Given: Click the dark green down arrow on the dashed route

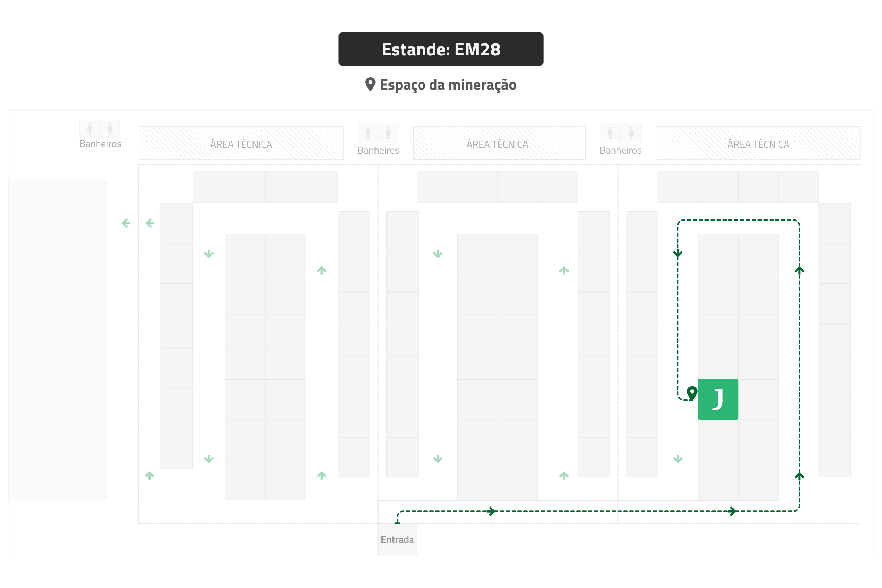Looking at the screenshot, I should [678, 254].
